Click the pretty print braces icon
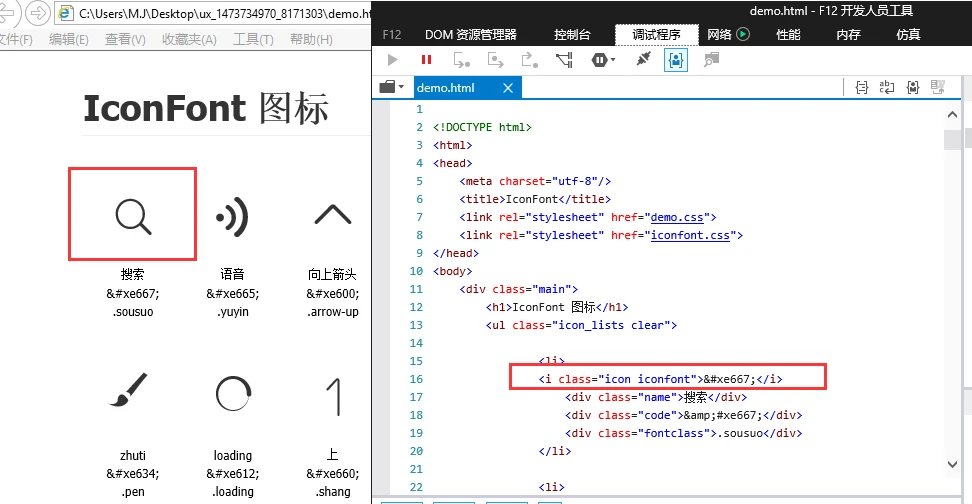972x504 pixels. click(862, 87)
